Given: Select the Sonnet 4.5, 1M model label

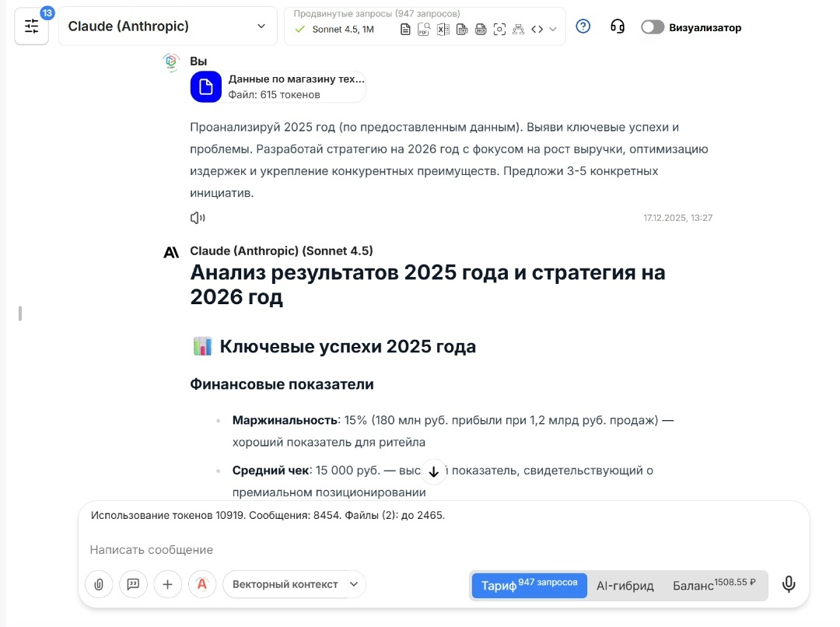Looking at the screenshot, I should pos(343,30).
